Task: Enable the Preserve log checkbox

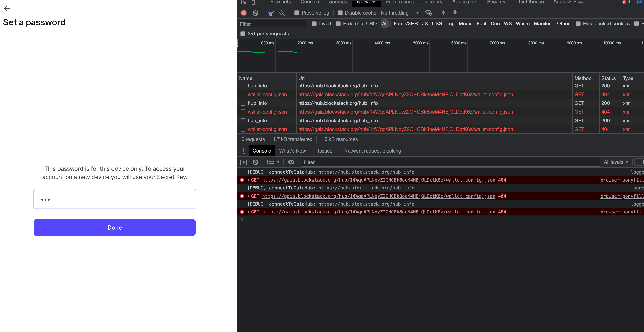Action: (x=297, y=13)
